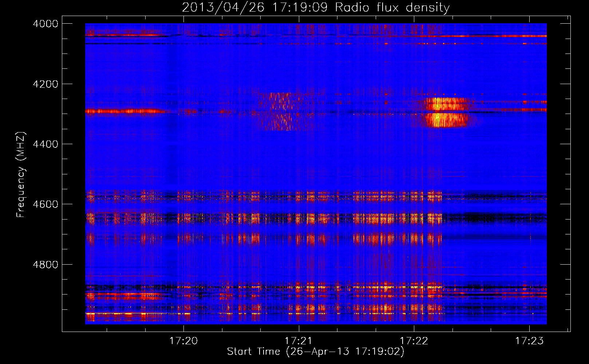The width and height of the screenshot is (589, 364).
Task: Click the 17:21 time tick label
Action: (299, 341)
